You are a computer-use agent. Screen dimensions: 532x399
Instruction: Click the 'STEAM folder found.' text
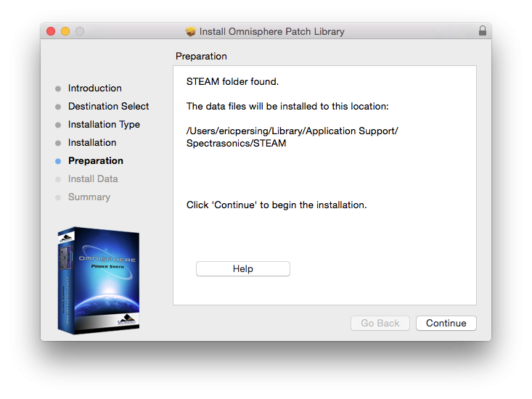[x=232, y=82]
